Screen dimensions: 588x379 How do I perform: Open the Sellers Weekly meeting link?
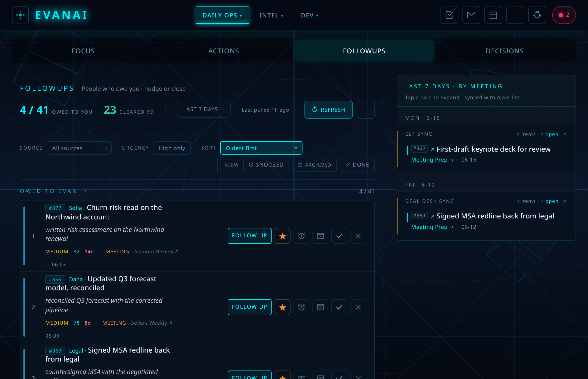coord(152,323)
